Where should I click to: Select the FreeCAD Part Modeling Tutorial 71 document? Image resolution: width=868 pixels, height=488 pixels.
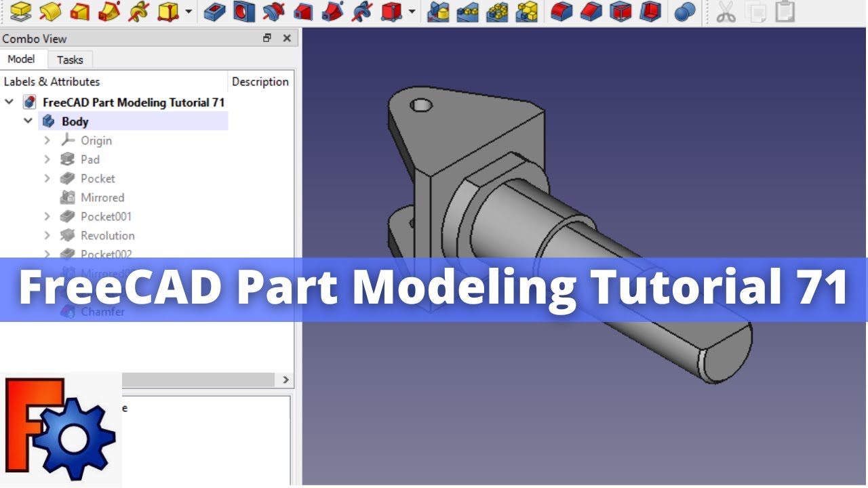click(x=134, y=102)
